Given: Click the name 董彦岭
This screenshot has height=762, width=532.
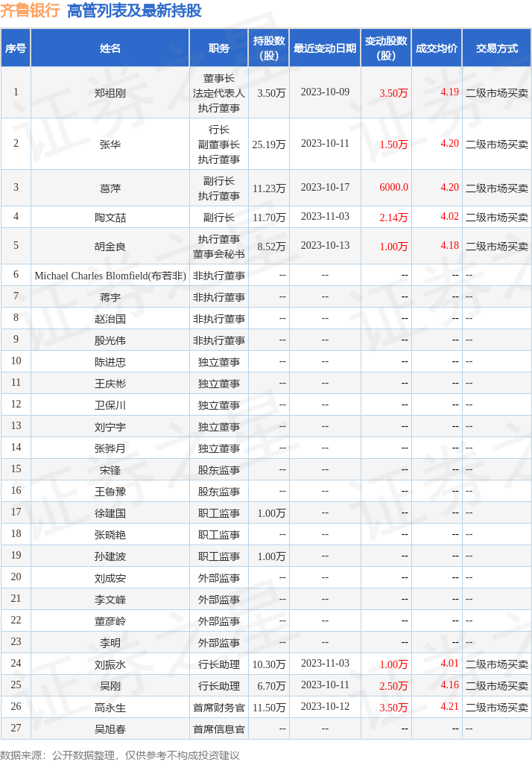Looking at the screenshot, I should coord(110,621).
